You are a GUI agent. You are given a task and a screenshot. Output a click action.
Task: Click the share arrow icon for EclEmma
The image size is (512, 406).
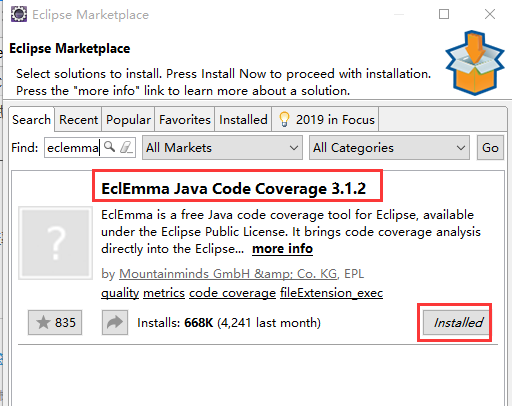[115, 322]
